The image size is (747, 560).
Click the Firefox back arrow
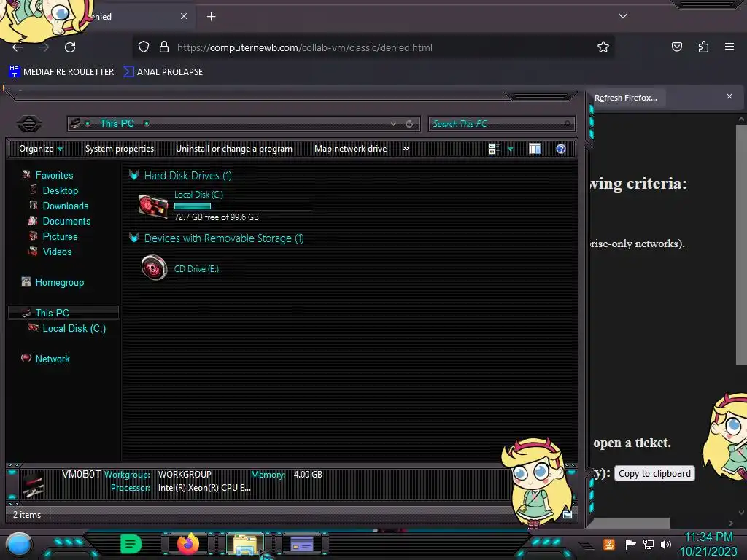pyautogui.click(x=18, y=47)
